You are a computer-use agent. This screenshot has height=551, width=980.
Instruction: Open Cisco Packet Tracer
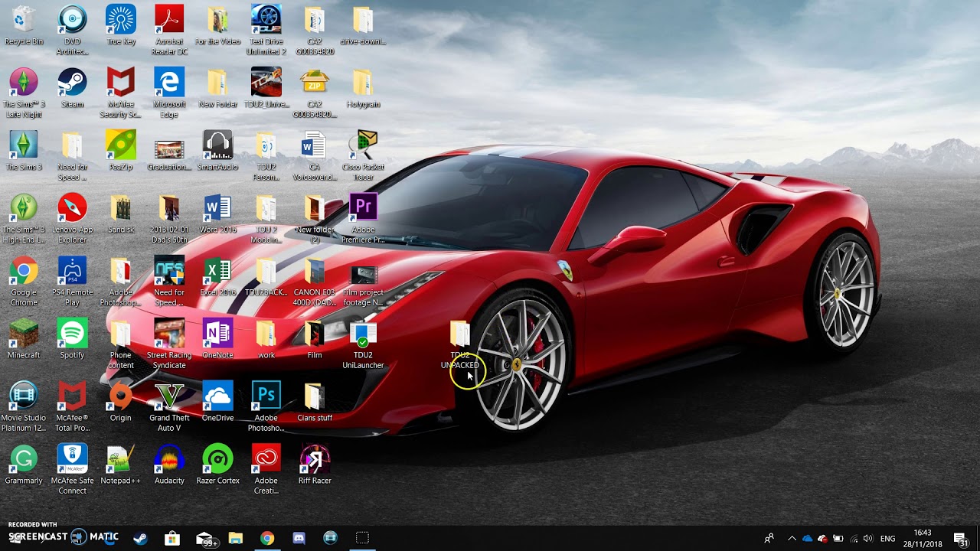click(x=363, y=155)
